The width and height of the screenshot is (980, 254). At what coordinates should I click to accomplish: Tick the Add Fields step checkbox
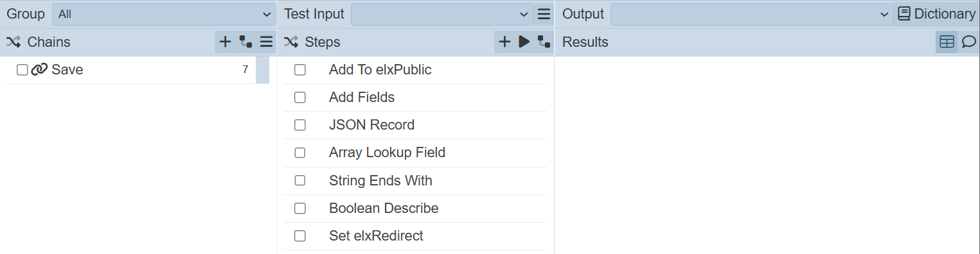point(300,97)
